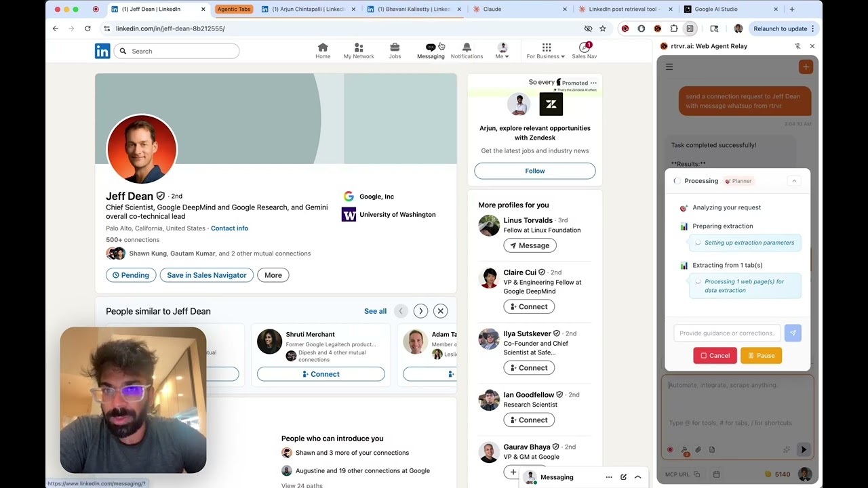Copy the MCP URL with the copy icon

696,474
